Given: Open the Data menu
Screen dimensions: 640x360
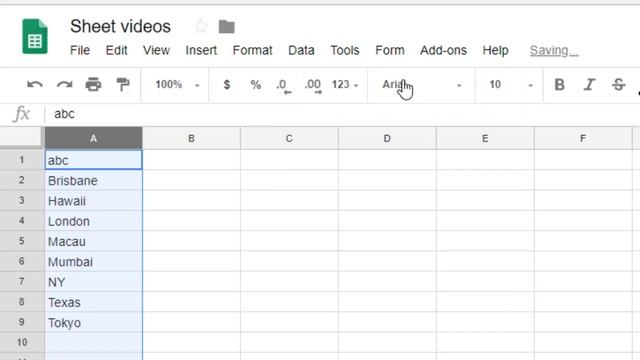Looking at the screenshot, I should [x=301, y=50].
